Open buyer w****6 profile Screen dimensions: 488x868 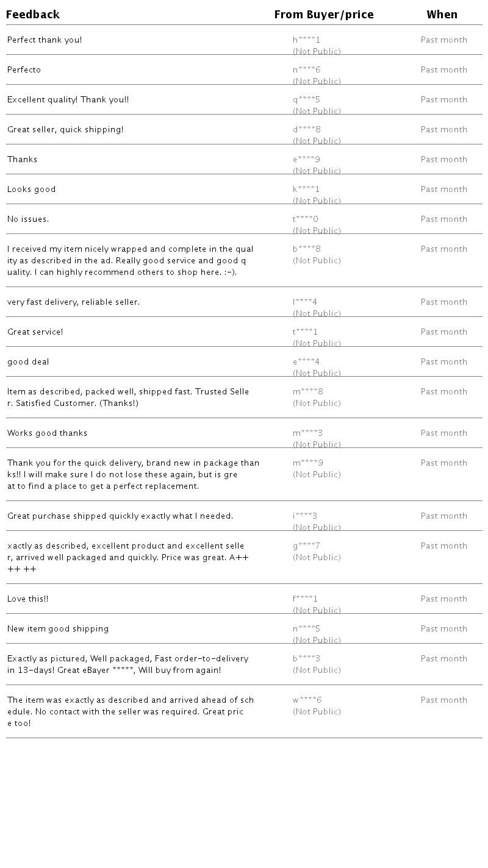pyautogui.click(x=307, y=700)
